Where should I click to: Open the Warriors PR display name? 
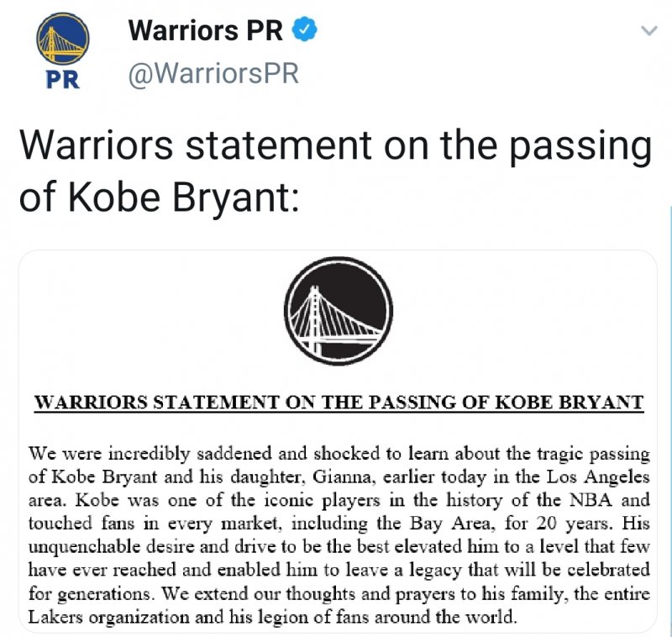[x=207, y=31]
